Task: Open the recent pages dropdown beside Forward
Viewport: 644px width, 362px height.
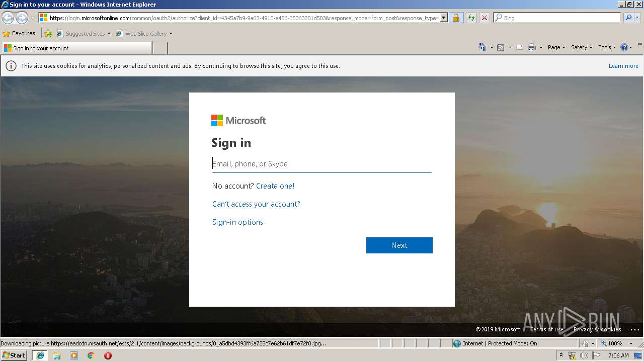Action: [33, 18]
